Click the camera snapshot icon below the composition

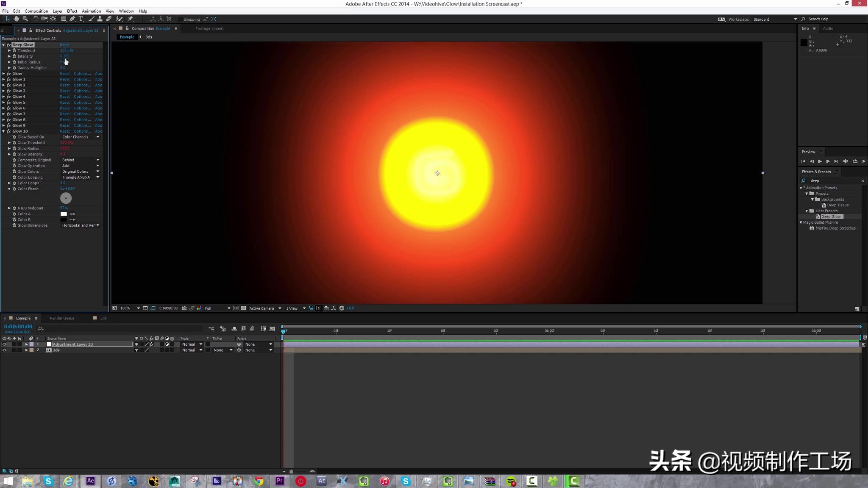point(184,308)
